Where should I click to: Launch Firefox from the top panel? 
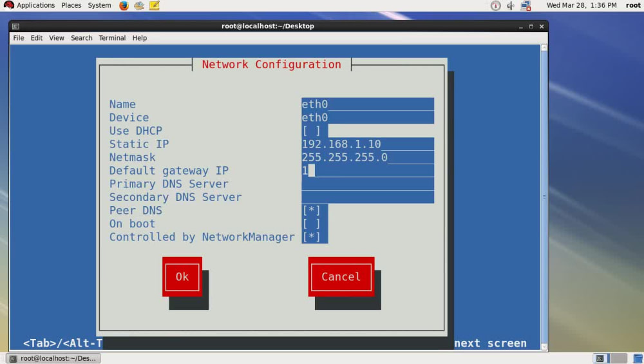(x=124, y=5)
